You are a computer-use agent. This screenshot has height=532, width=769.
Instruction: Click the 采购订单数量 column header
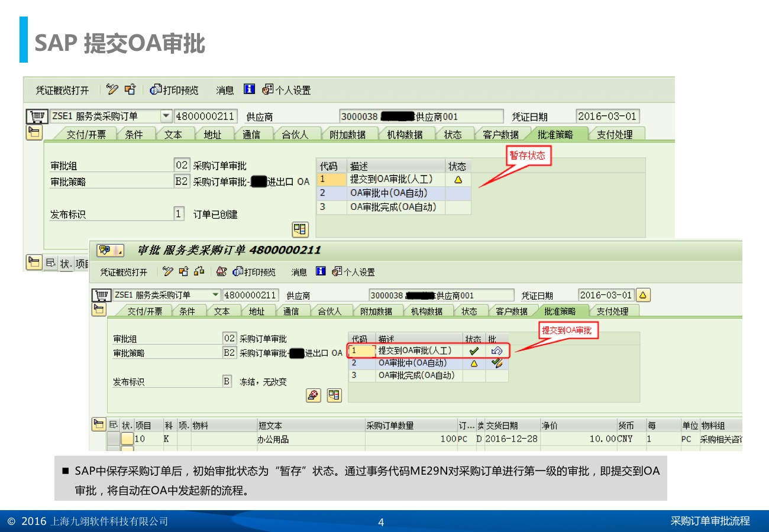tap(411, 426)
